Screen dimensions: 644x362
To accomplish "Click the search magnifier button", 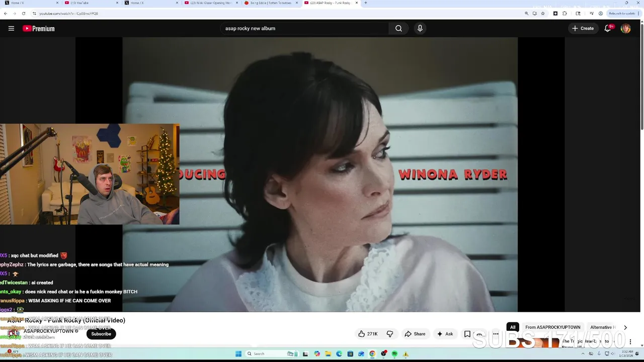I will coord(398,29).
